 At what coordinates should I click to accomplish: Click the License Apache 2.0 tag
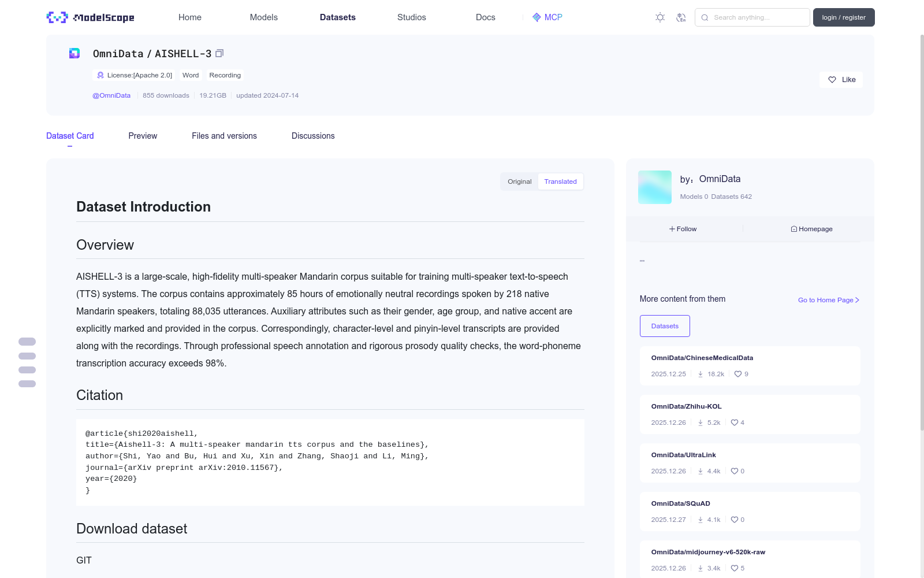click(135, 75)
